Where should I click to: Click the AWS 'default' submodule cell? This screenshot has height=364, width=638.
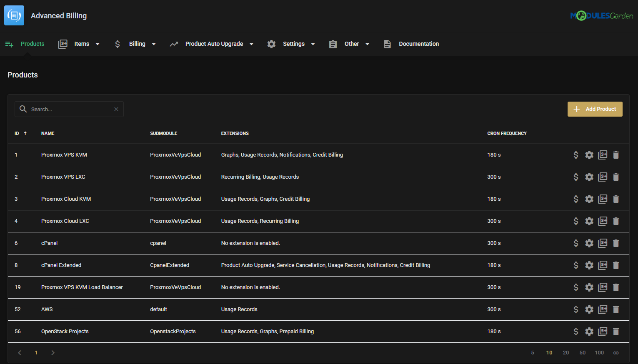click(159, 309)
